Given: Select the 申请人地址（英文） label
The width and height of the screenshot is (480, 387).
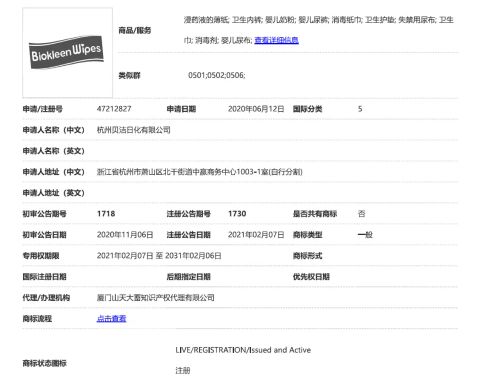Looking at the screenshot, I should click(x=53, y=193).
